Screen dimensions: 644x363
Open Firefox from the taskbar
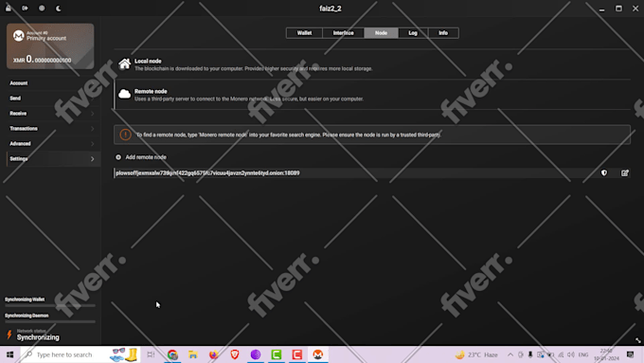(214, 354)
